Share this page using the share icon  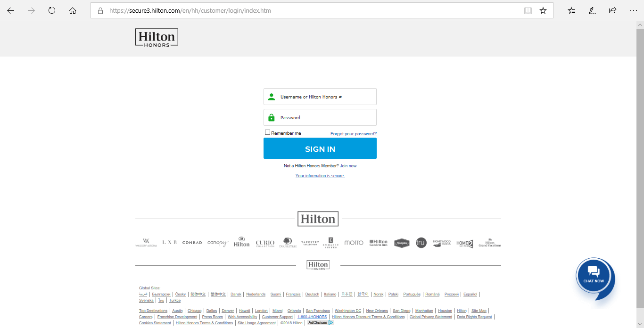point(612,10)
